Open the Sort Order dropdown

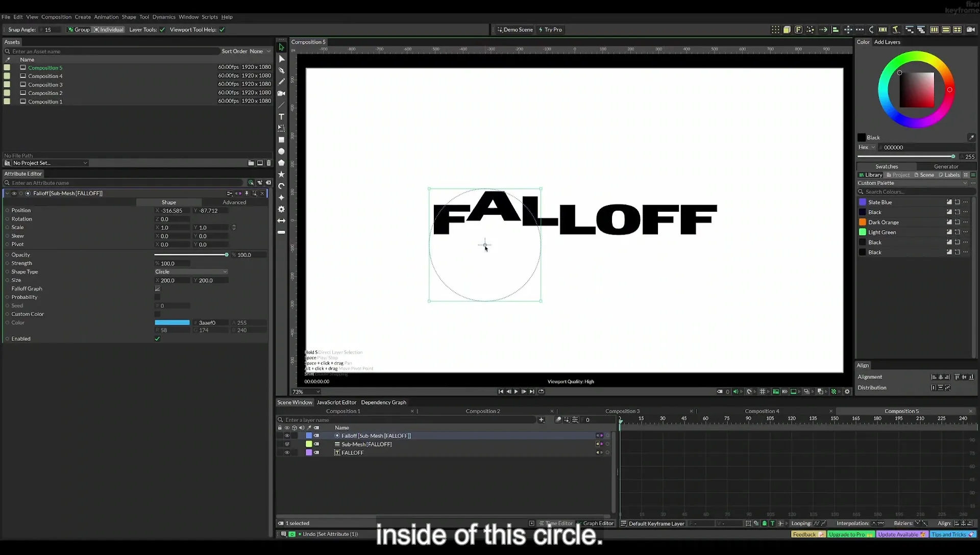(260, 51)
